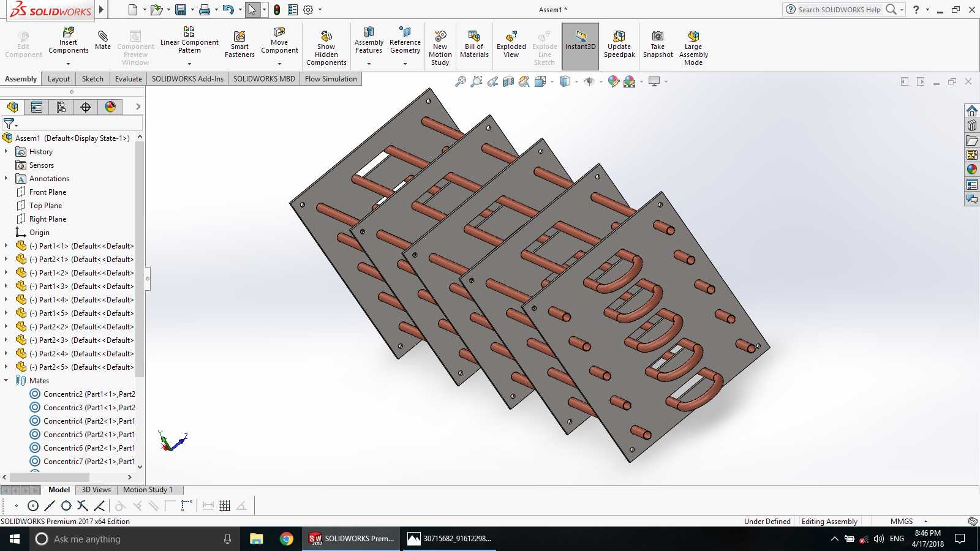Click Show Hidden Components
The image size is (980, 551).
point(326,48)
